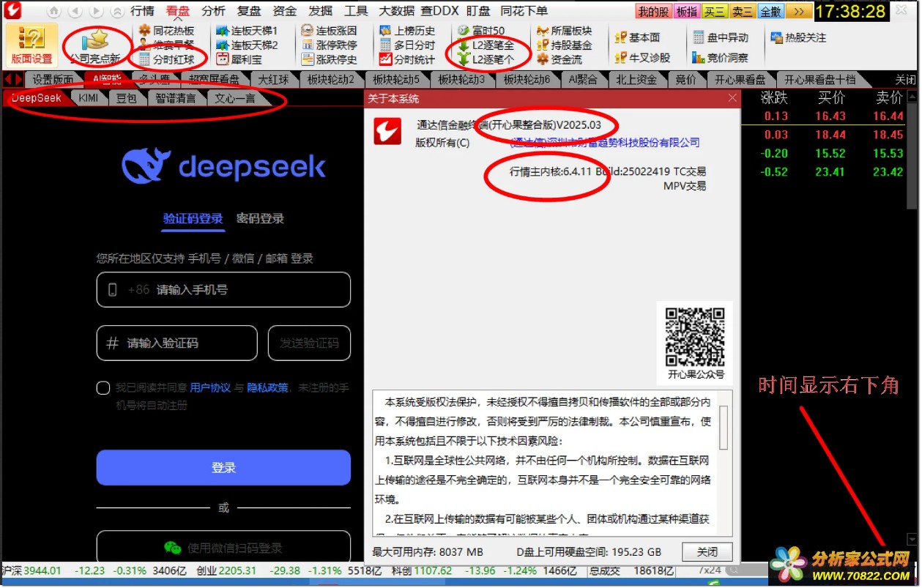
Task: Launch 连板天梯1 view
Action: coord(248,31)
